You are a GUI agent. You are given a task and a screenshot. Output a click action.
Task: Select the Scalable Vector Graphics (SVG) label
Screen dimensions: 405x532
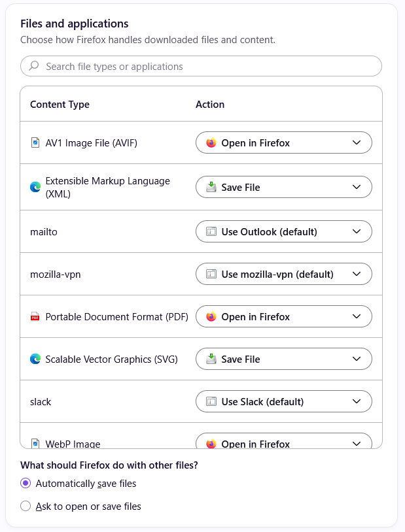(111, 359)
